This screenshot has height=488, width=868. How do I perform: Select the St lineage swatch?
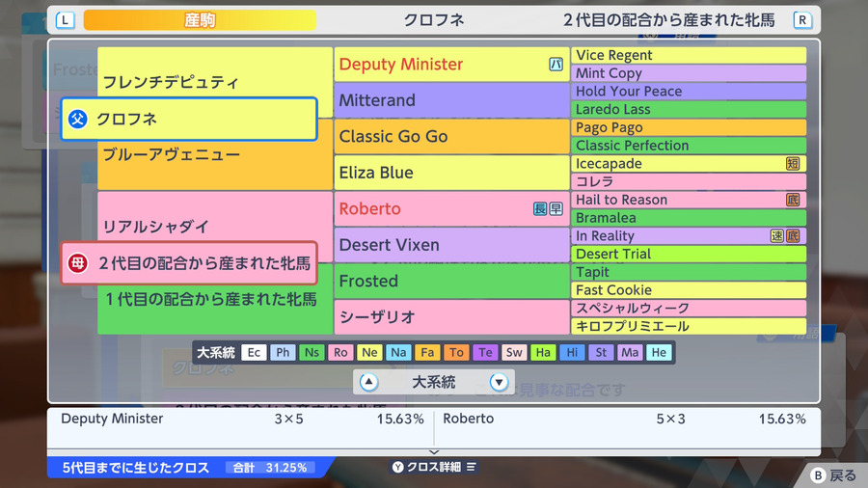tap(601, 352)
